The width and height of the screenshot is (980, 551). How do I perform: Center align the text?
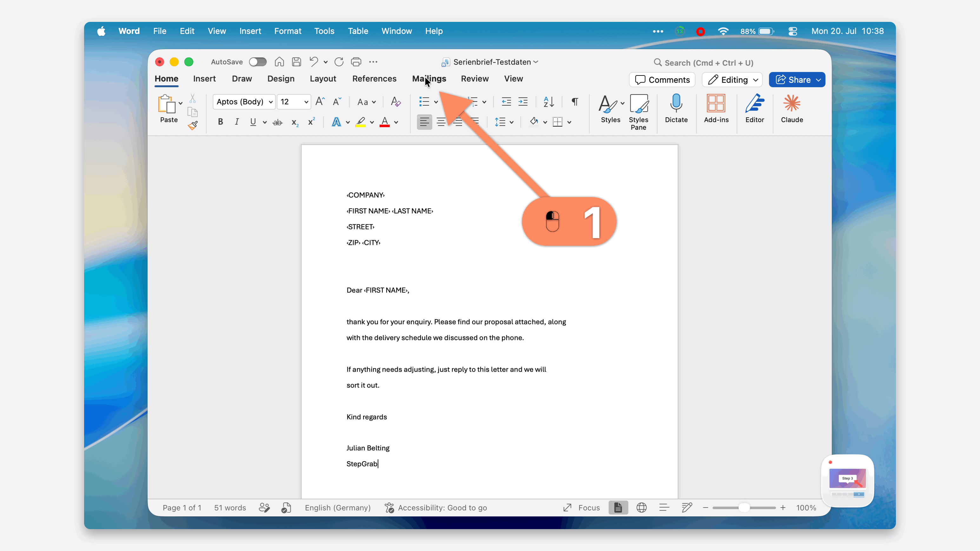(x=441, y=122)
